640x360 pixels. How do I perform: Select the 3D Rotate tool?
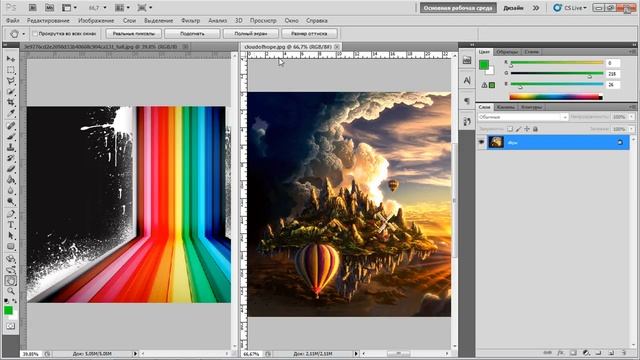point(11,259)
